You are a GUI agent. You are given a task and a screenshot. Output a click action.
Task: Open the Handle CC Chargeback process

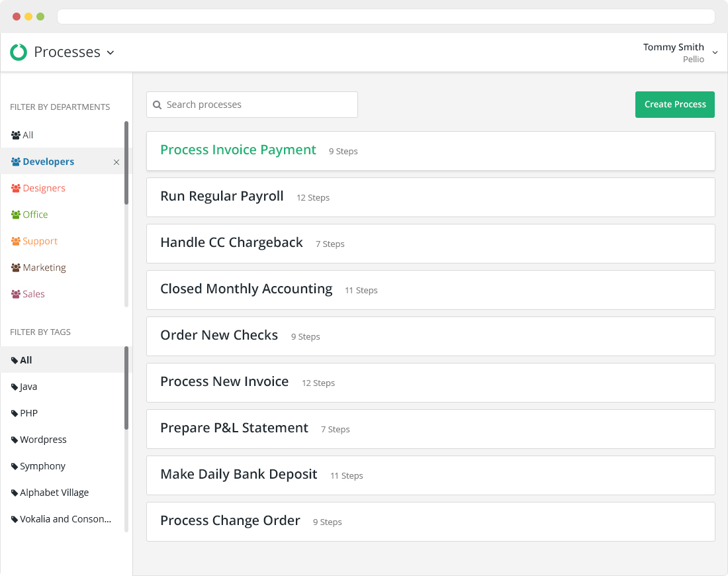(x=430, y=244)
